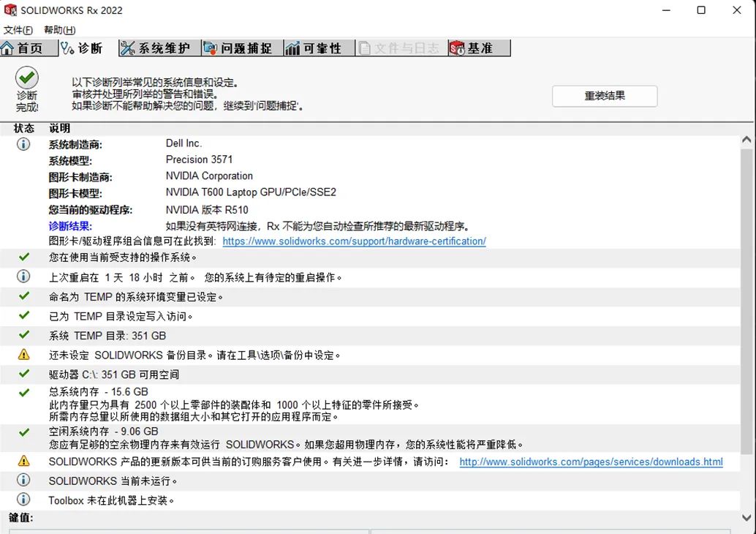Click the SOLIDWORKS 当前未运行 text
Image resolution: width=756 pixels, height=534 pixels.
[x=113, y=481]
